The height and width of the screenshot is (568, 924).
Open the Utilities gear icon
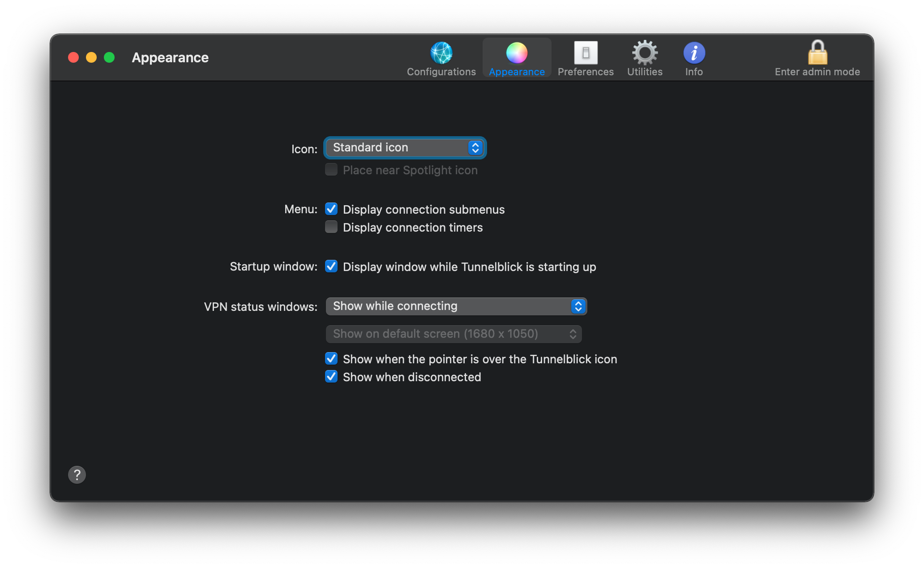click(x=645, y=53)
